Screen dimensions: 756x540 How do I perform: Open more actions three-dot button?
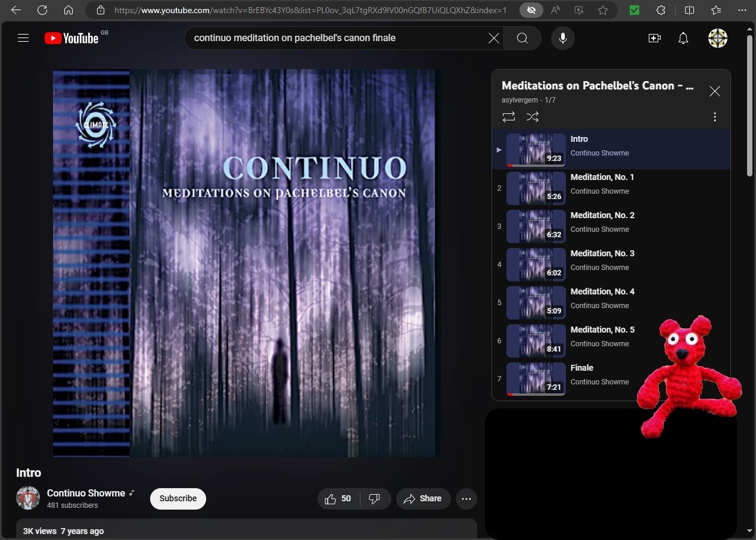pos(466,499)
